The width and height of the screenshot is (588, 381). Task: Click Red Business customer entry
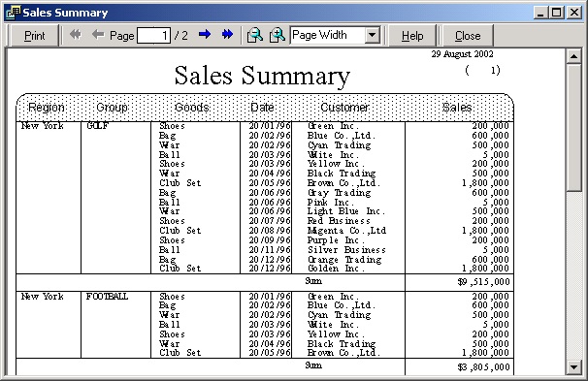339,221
